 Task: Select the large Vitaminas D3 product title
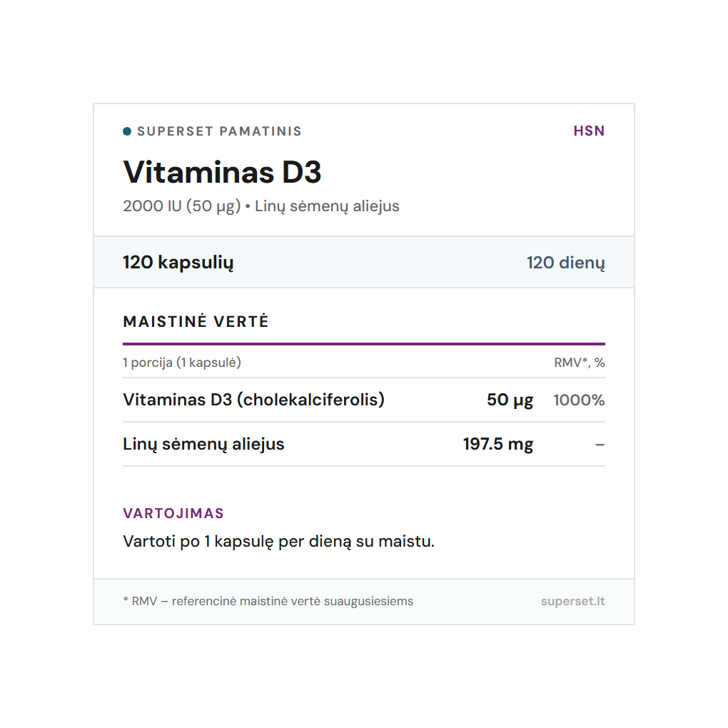(222, 172)
